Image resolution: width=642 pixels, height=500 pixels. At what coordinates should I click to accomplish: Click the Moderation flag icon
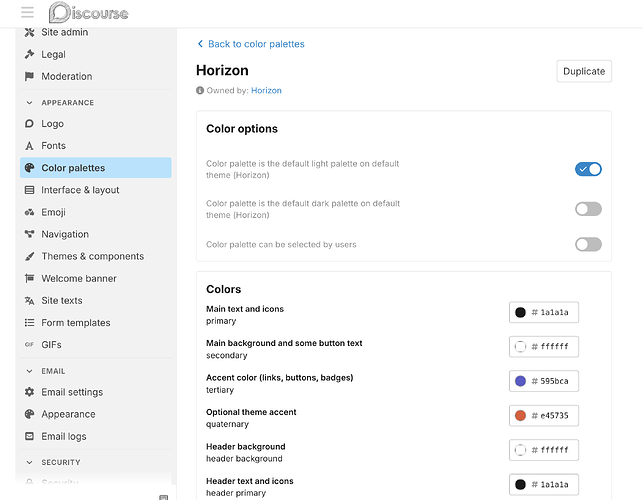click(29, 76)
